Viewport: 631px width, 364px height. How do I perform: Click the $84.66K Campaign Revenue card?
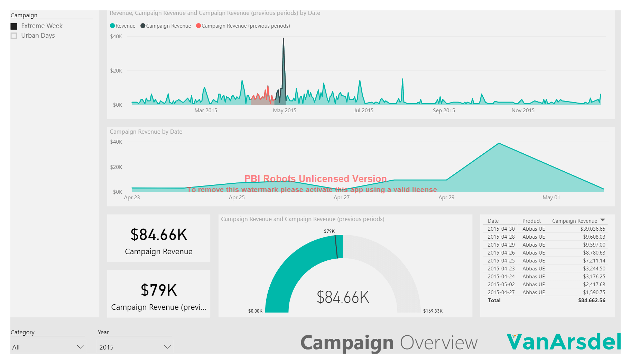point(159,238)
